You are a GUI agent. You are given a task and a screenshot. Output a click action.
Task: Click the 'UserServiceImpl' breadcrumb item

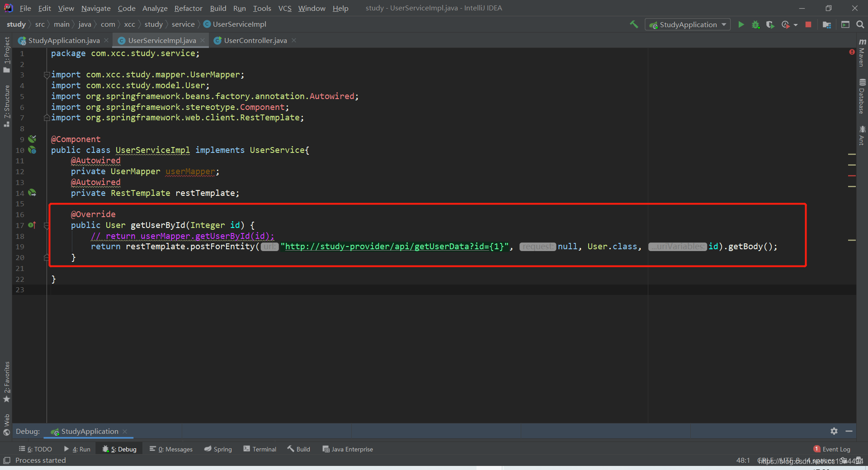[x=235, y=24]
